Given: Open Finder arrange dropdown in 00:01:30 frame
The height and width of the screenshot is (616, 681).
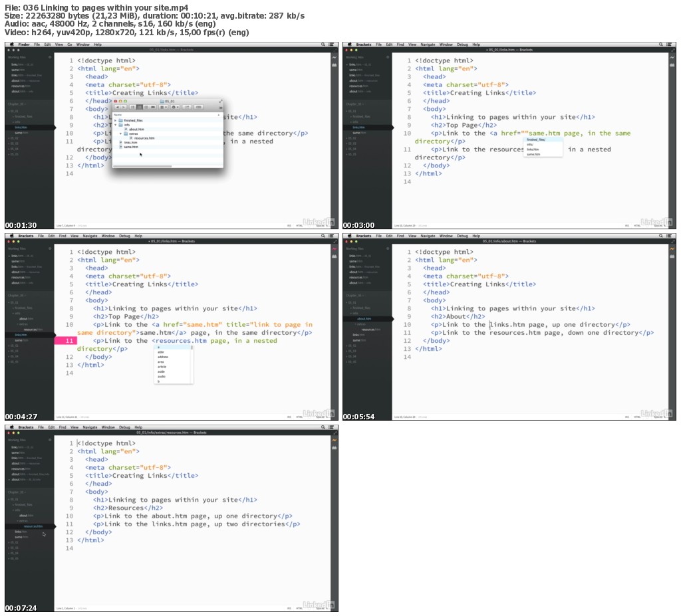Looking at the screenshot, I should [x=164, y=107].
